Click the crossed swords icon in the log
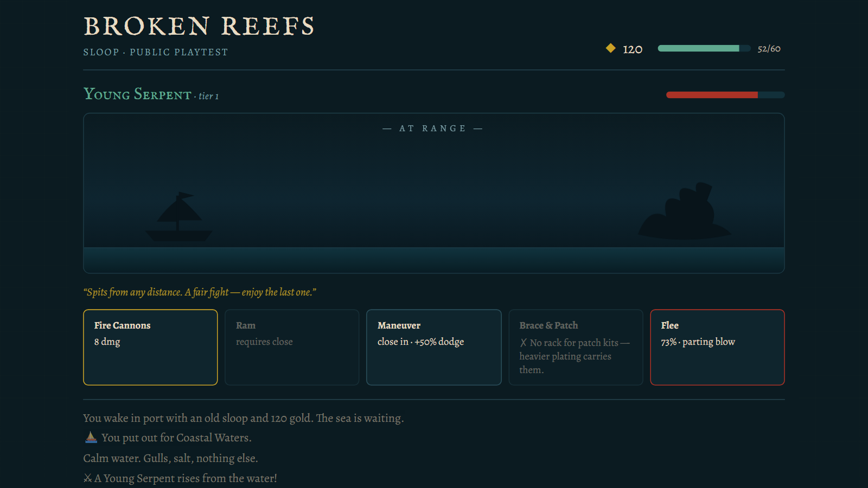This screenshot has width=868, height=488. click(x=87, y=478)
